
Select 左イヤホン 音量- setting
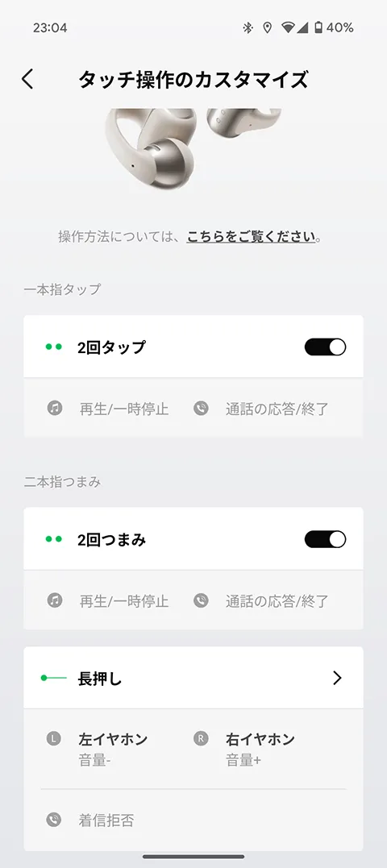tap(113, 749)
